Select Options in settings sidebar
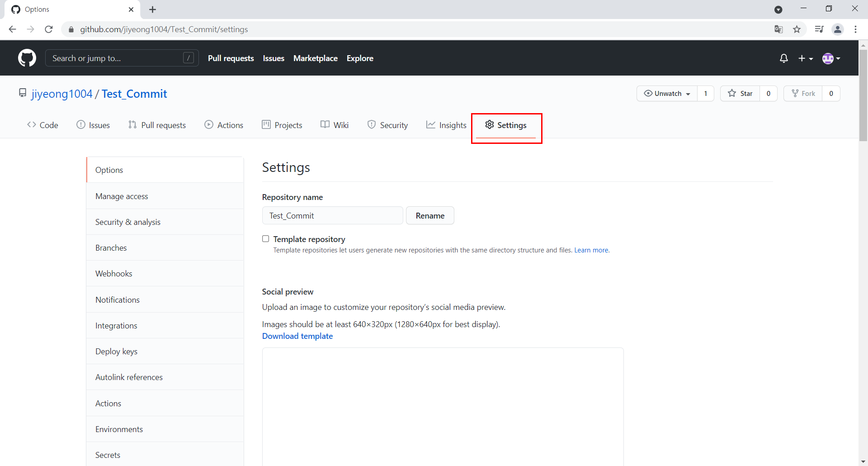The image size is (868, 466). tap(165, 170)
